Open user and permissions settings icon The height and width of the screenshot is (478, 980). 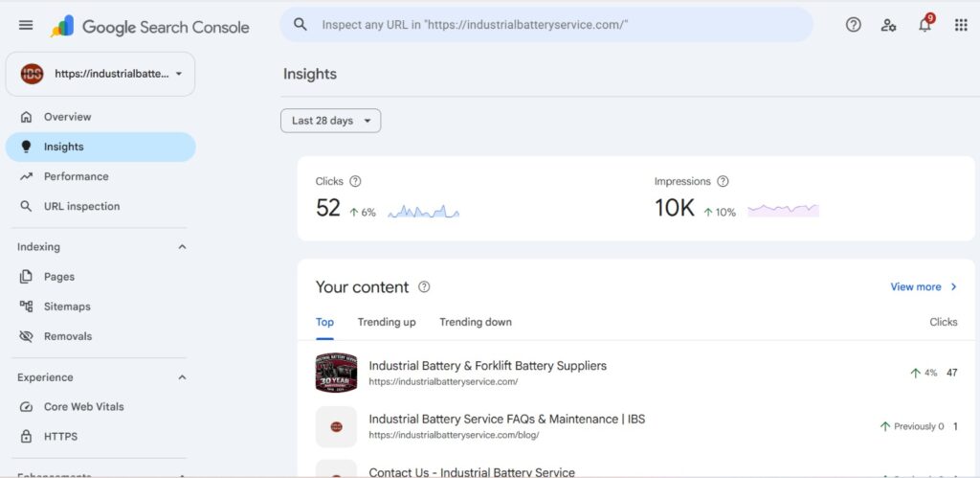[x=889, y=25]
